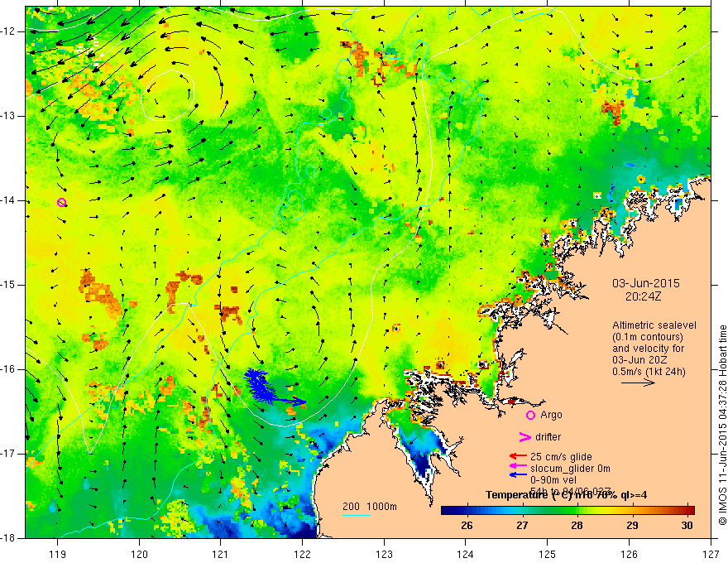
Task: Click the longitude axis label 122
Action: [302, 554]
